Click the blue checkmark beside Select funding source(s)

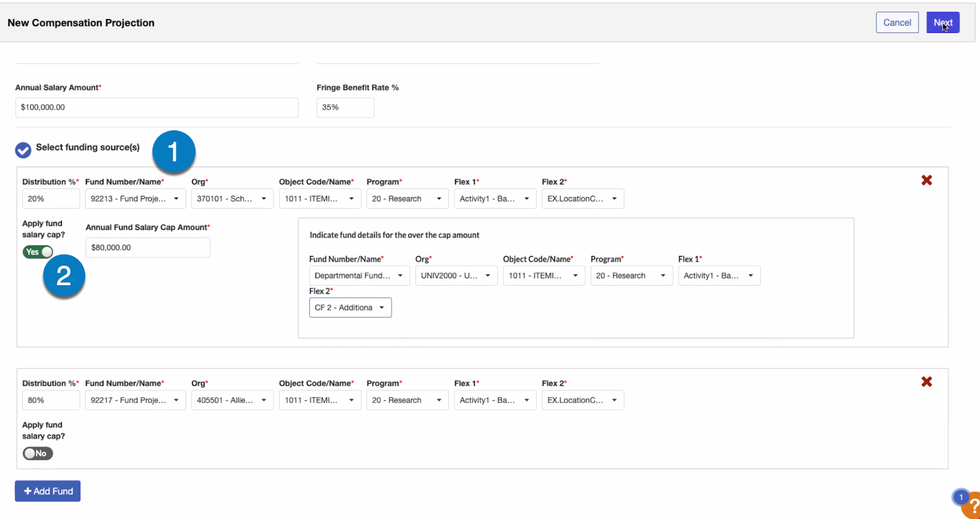pos(23,150)
